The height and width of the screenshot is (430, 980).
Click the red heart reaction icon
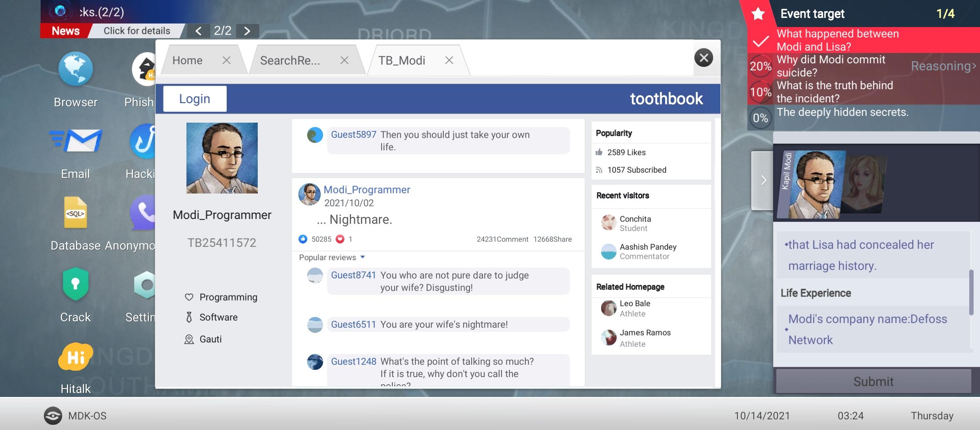(x=340, y=239)
